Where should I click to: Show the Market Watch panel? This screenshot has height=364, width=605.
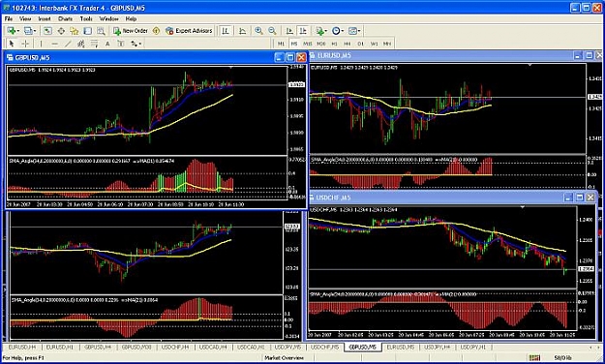click(47, 31)
